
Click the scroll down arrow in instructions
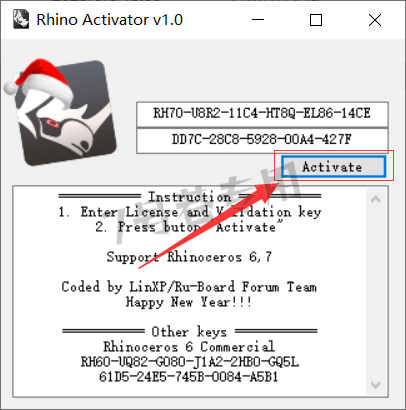(x=376, y=385)
